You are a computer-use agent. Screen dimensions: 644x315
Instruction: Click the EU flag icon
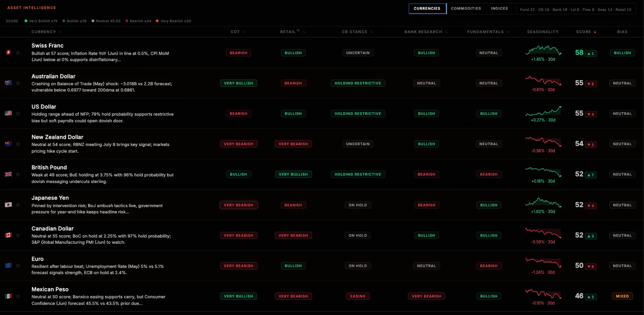pyautogui.click(x=8, y=266)
